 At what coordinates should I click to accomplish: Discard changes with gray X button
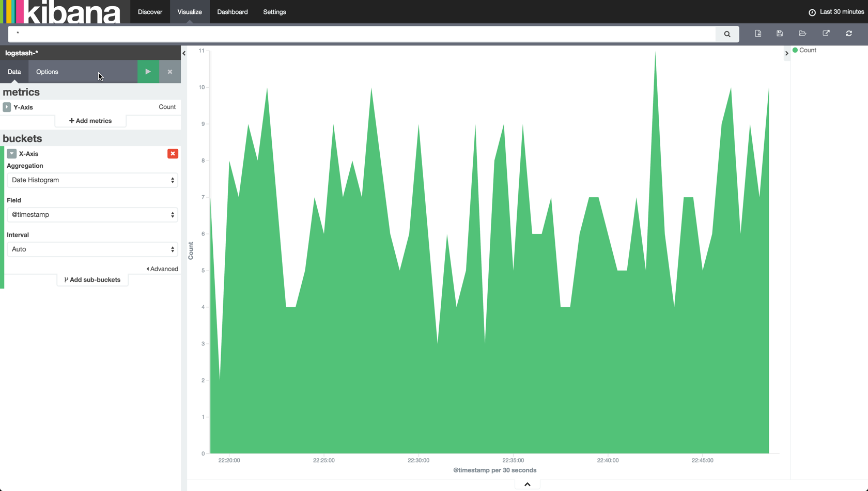[x=170, y=72]
